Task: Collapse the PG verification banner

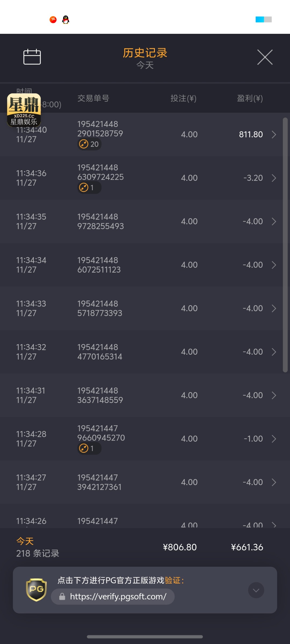Action: pyautogui.click(x=256, y=590)
